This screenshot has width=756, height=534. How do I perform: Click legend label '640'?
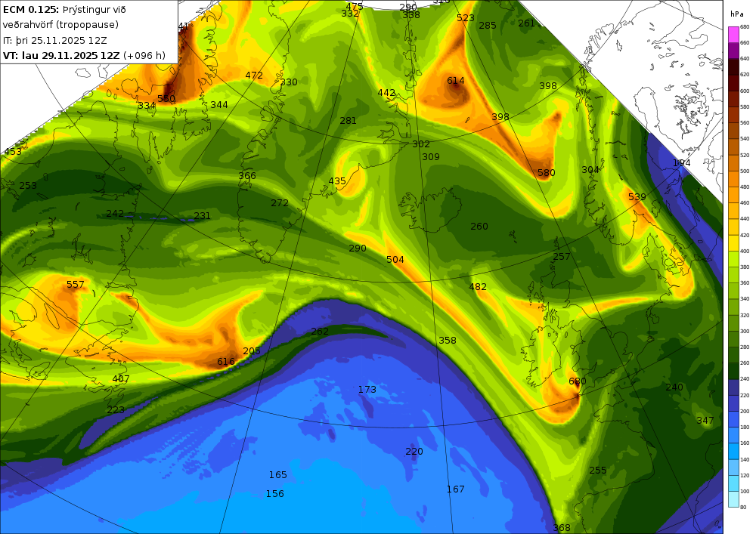745,59
